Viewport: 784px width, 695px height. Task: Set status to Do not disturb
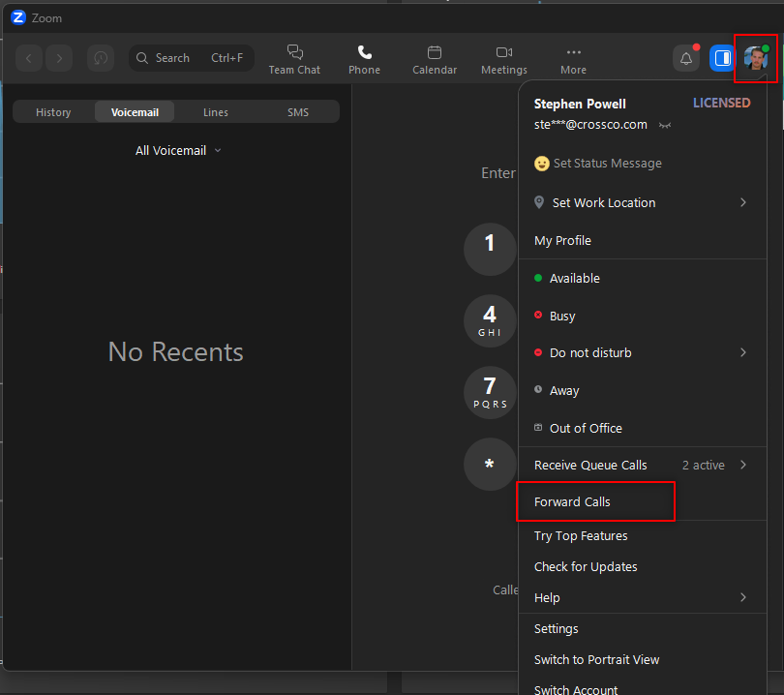643,353
